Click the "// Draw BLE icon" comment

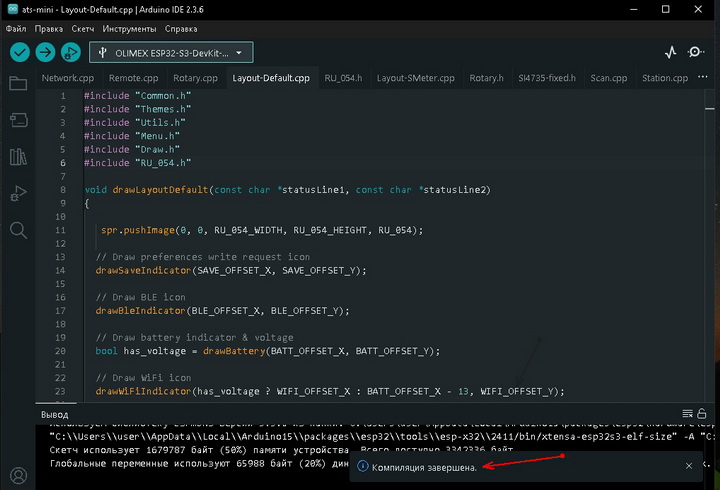coord(141,297)
